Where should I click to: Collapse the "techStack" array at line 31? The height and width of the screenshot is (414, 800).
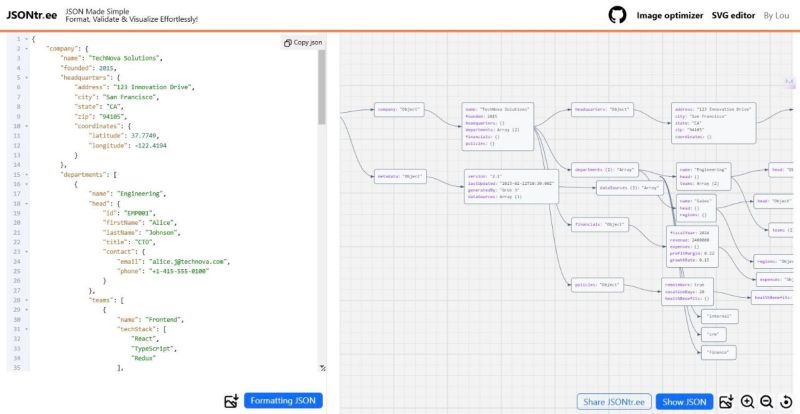pos(27,330)
